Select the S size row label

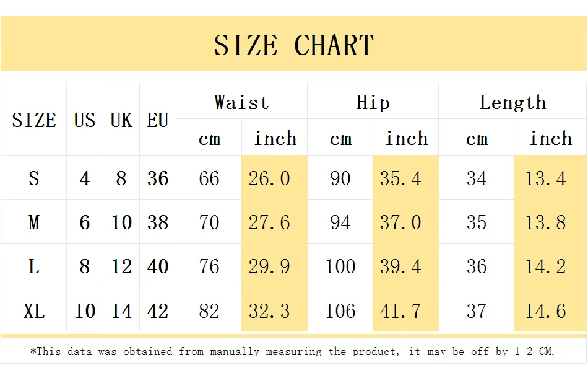[x=34, y=177]
